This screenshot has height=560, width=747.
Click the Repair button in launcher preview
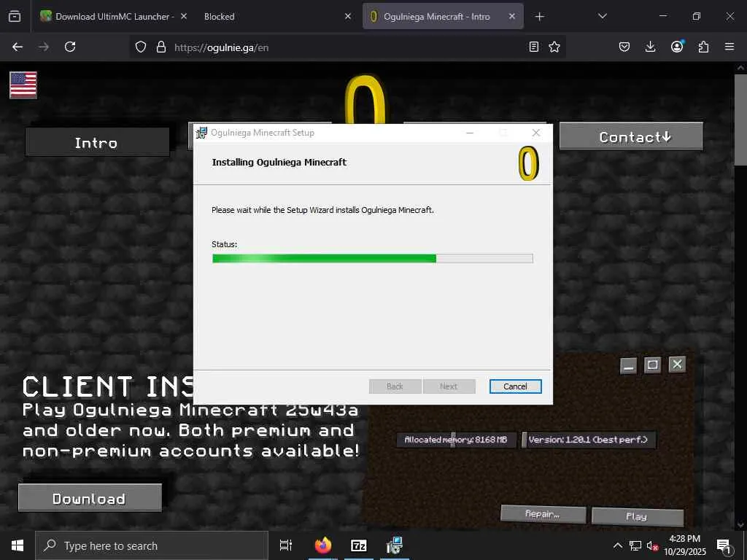click(543, 514)
